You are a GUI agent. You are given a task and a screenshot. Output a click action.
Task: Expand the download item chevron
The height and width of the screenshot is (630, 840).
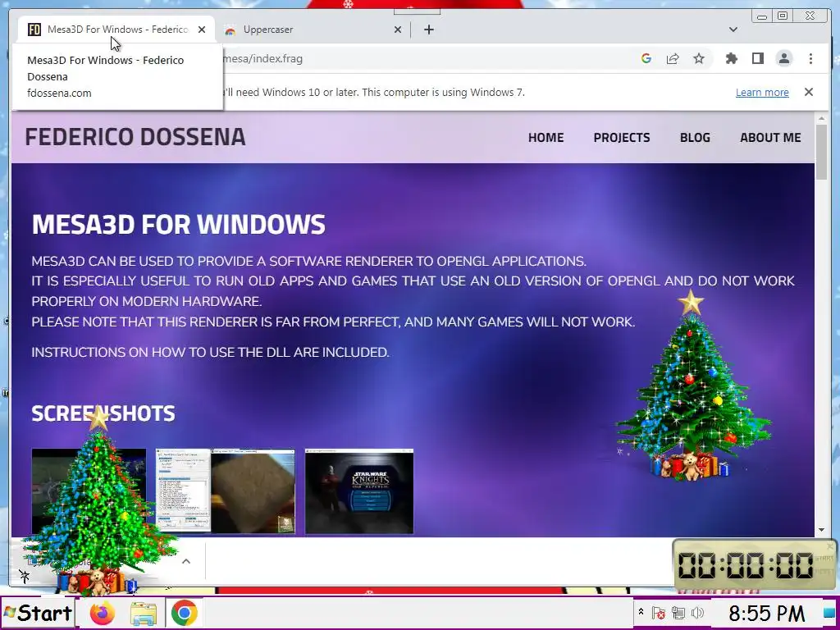(x=186, y=561)
